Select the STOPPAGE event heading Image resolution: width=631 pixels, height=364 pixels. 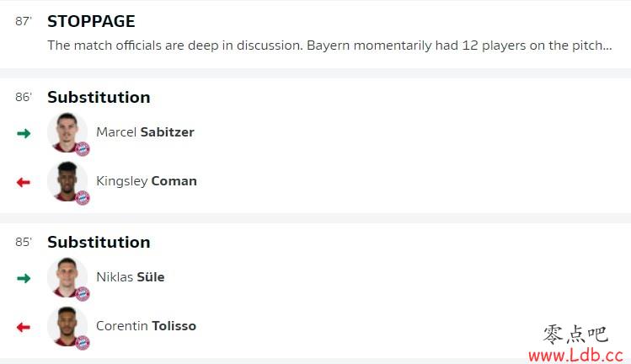tap(91, 21)
